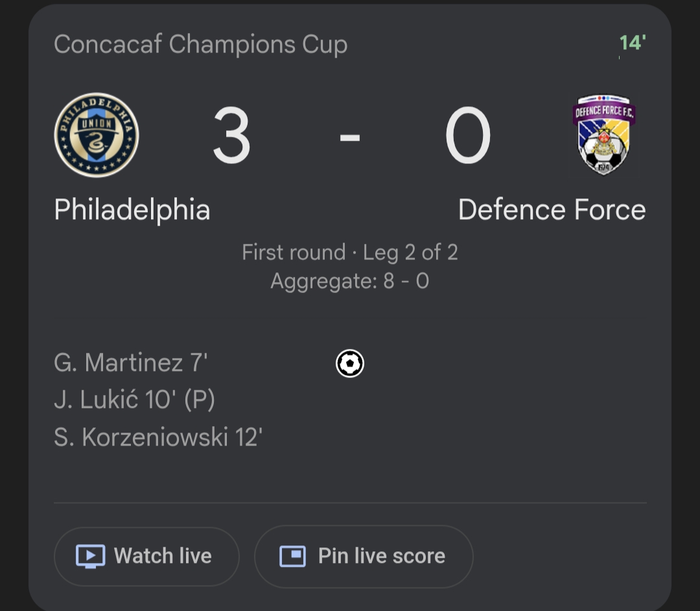
Task: Click the Leg 2 of 2 text
Action: coord(410,252)
